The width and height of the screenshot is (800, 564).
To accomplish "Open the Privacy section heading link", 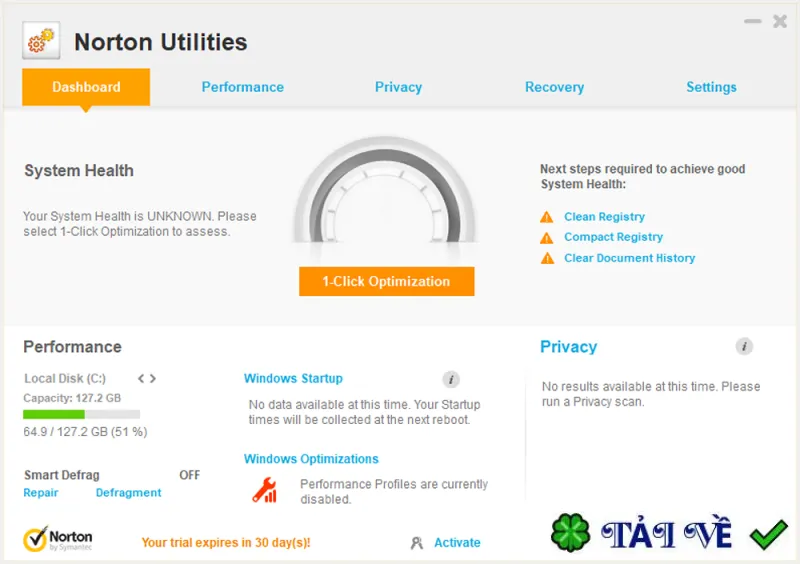I will (568, 347).
